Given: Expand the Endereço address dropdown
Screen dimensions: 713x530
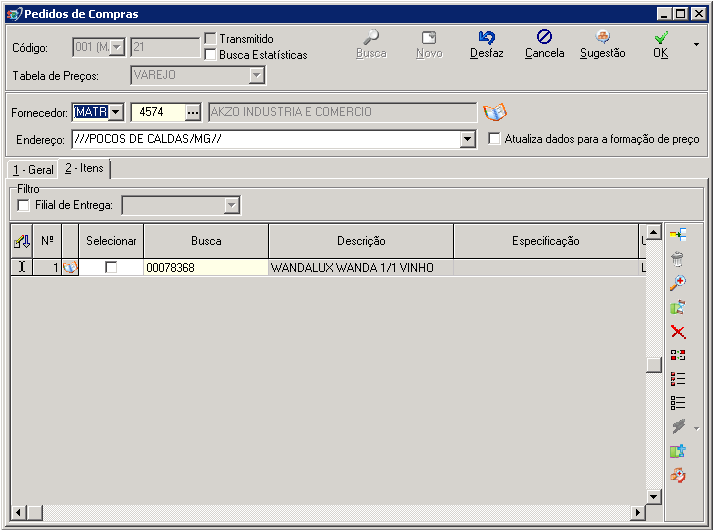Looking at the screenshot, I should point(467,139).
